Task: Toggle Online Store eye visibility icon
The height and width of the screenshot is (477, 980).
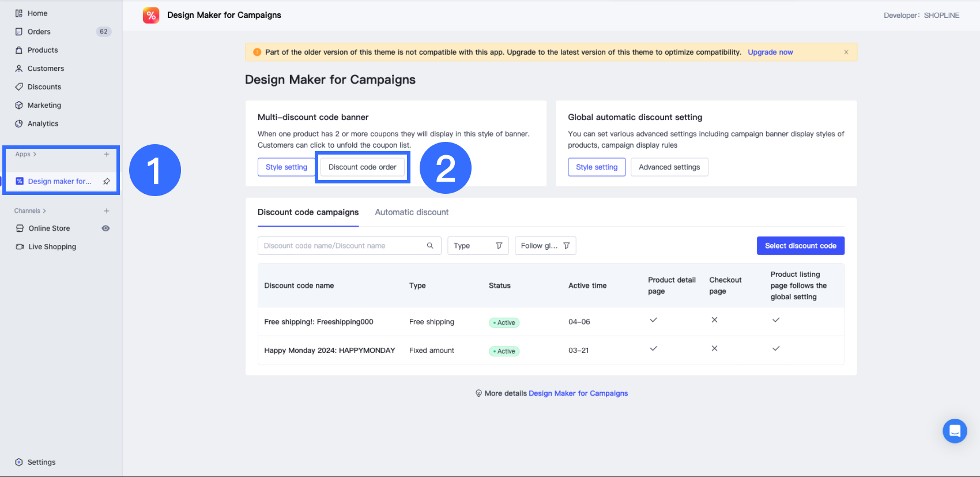Action: coord(105,228)
